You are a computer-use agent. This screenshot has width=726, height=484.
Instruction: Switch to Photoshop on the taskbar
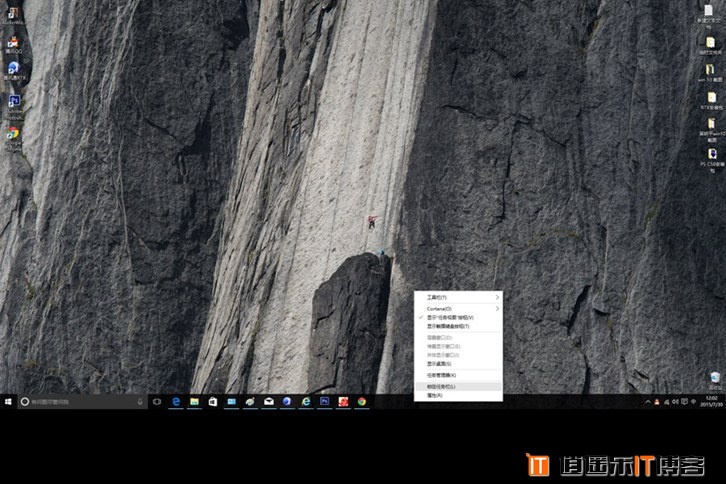[x=325, y=402]
